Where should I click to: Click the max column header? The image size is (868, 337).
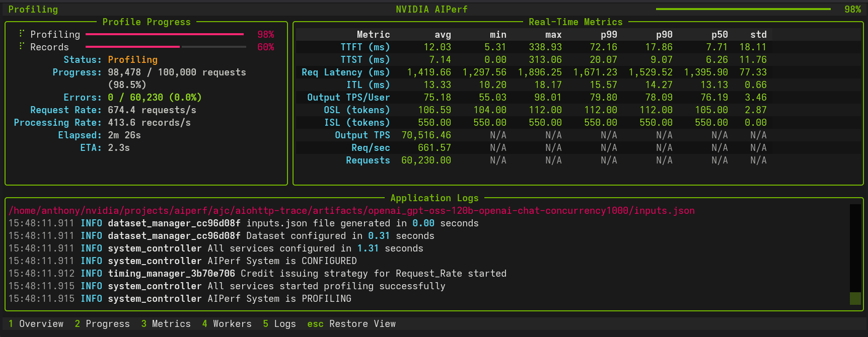click(x=553, y=35)
